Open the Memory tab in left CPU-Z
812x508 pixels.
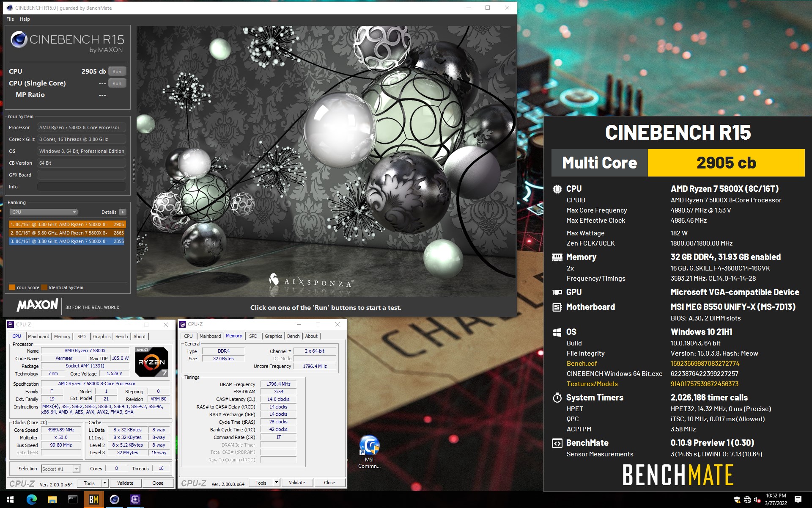62,337
